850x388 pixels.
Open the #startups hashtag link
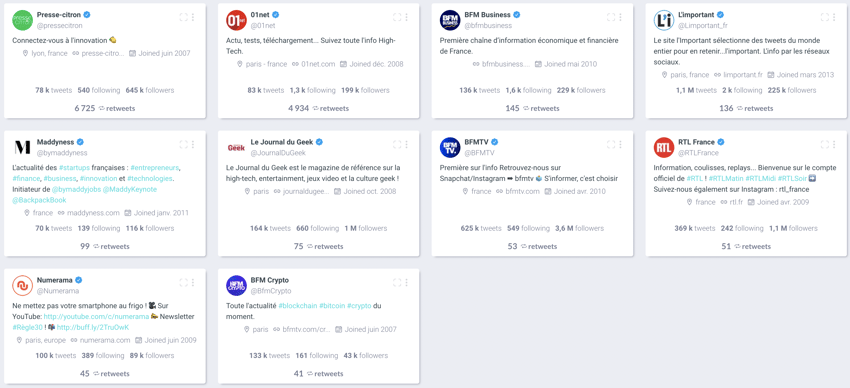pyautogui.click(x=75, y=167)
